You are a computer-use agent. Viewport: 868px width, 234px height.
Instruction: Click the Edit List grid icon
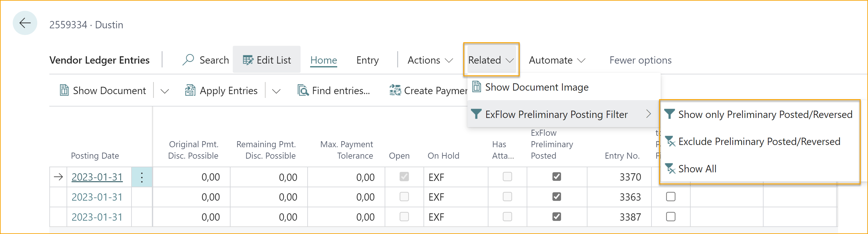(x=248, y=60)
